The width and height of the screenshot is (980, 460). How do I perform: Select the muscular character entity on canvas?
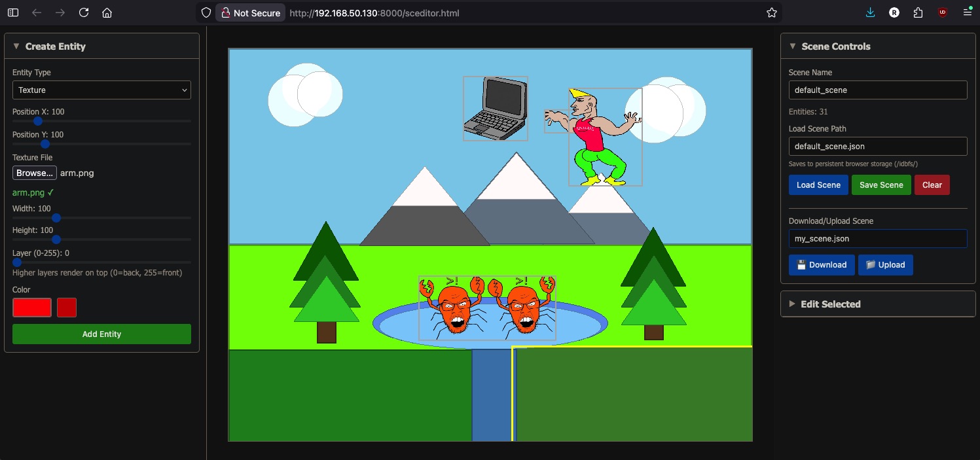point(605,137)
